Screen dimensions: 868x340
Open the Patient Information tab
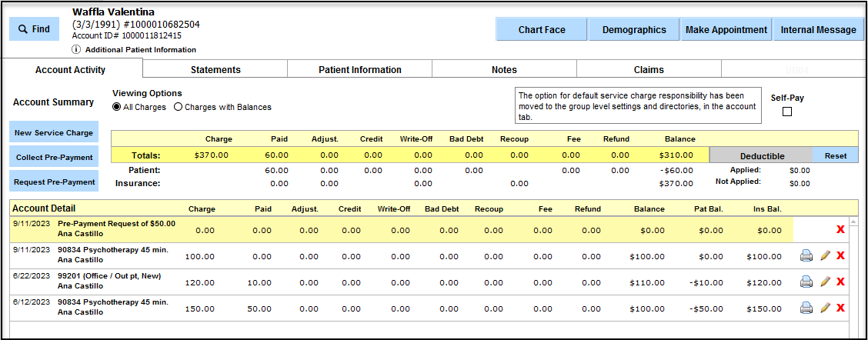359,70
